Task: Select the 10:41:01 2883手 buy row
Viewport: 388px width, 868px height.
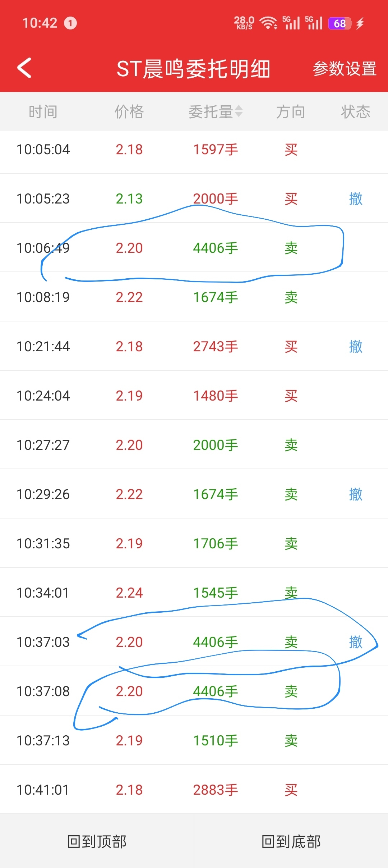Action: [194, 789]
